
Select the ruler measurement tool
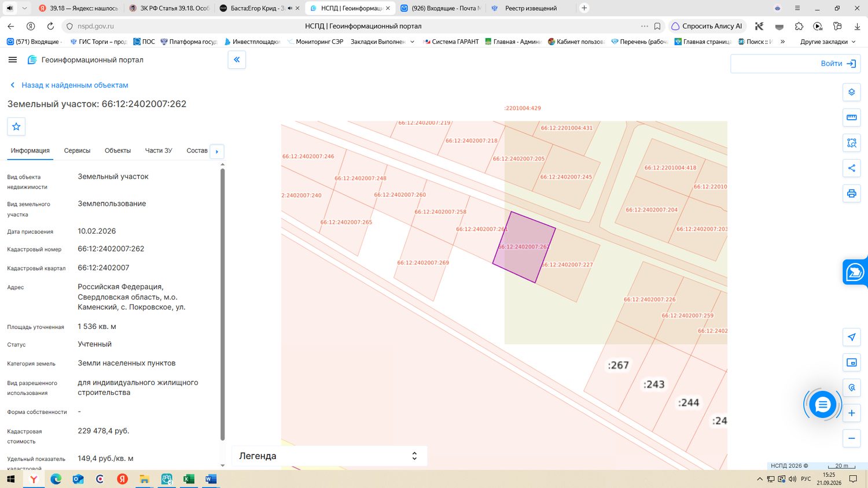(x=851, y=117)
